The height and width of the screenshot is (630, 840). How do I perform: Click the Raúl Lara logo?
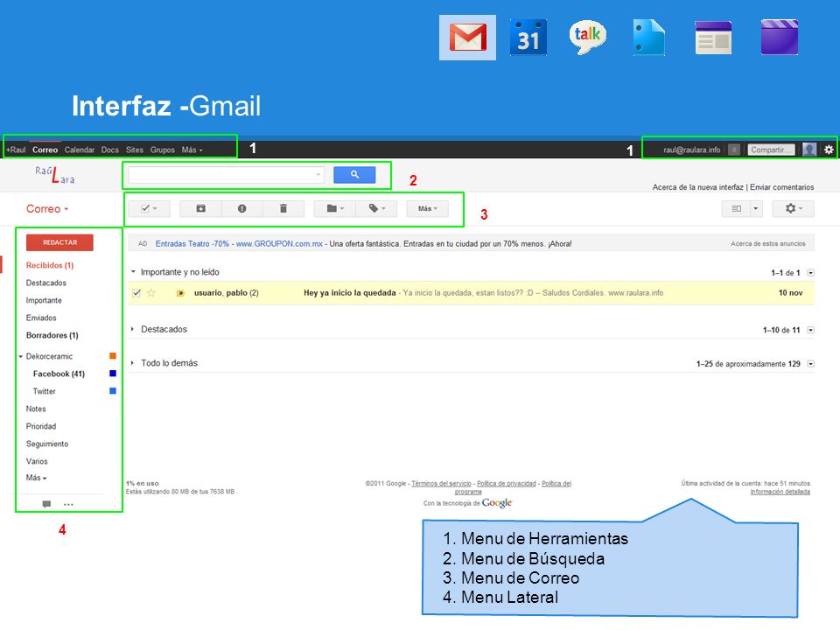coord(54,174)
